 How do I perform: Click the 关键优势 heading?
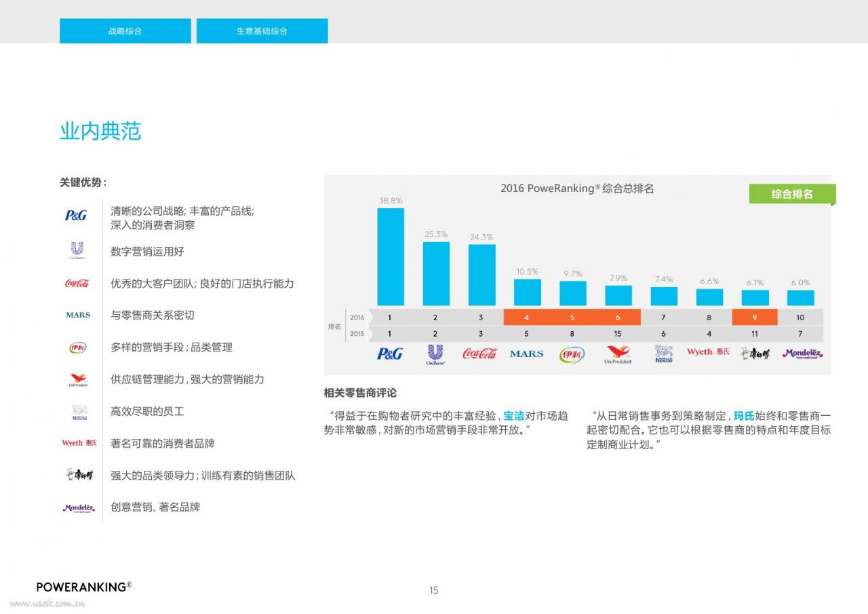click(83, 183)
